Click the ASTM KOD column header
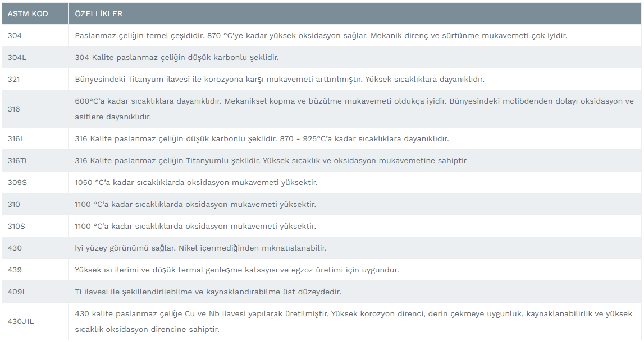The height and width of the screenshot is (342, 644). (35, 13)
